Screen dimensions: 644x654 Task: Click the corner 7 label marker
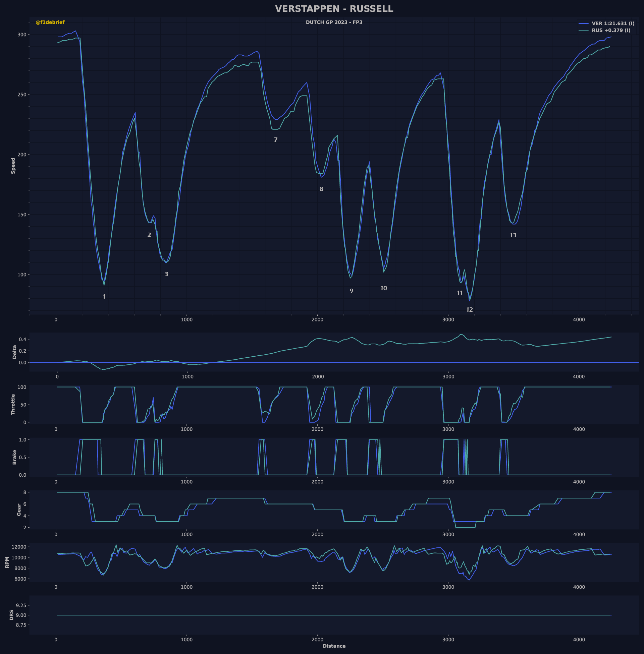click(276, 139)
